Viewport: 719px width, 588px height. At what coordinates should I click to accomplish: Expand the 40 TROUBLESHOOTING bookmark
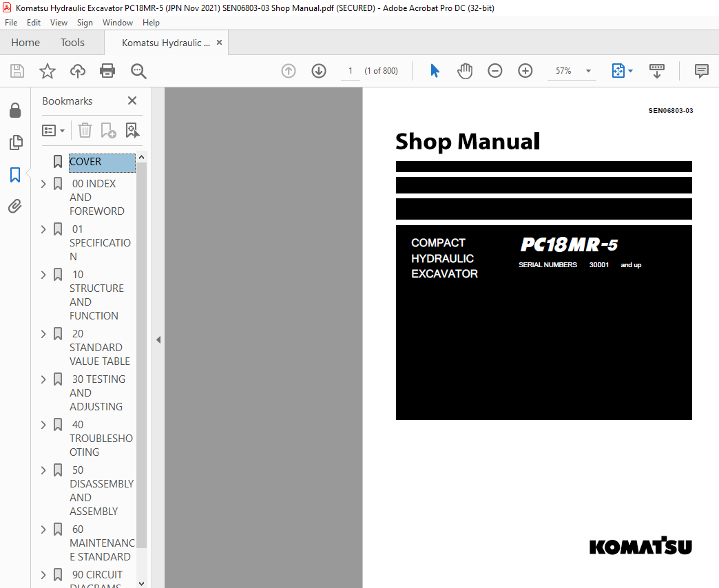tap(43, 425)
